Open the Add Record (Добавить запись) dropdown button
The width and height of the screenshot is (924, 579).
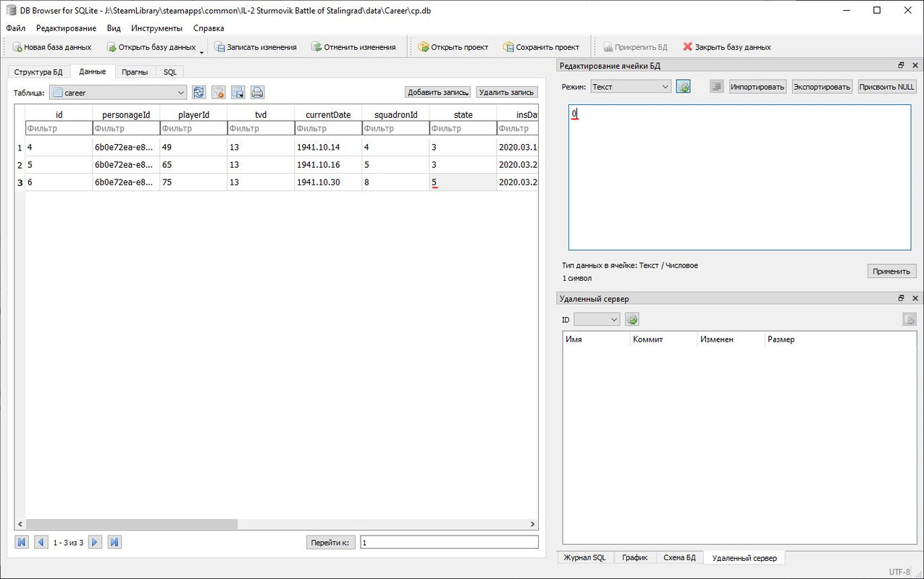(x=437, y=92)
